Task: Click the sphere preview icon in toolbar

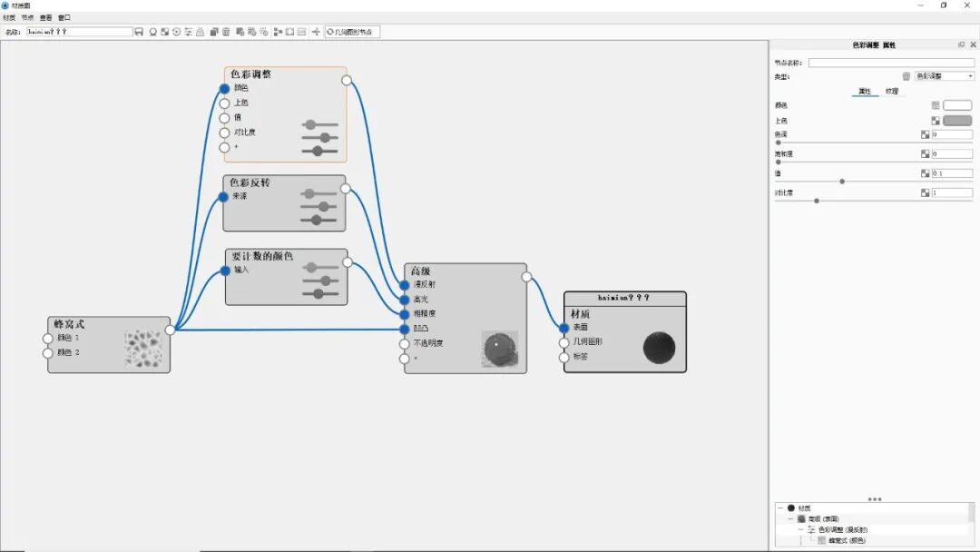Action: (x=152, y=32)
